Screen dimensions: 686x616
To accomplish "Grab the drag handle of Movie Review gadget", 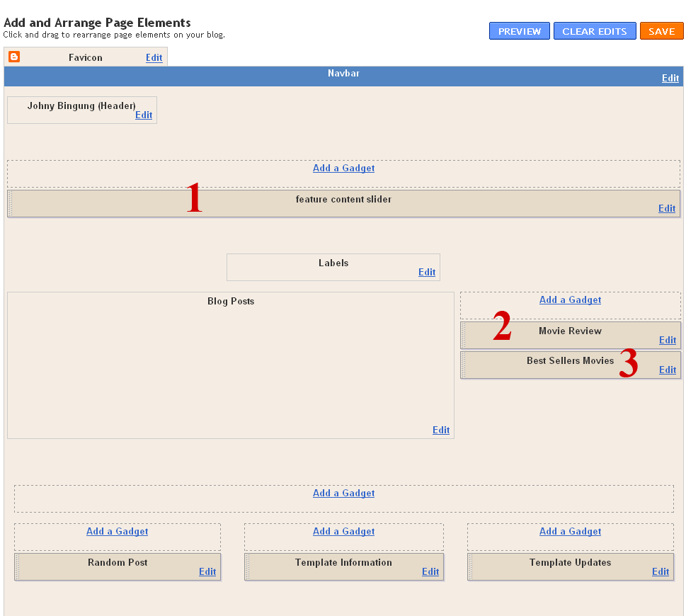I will (x=464, y=336).
